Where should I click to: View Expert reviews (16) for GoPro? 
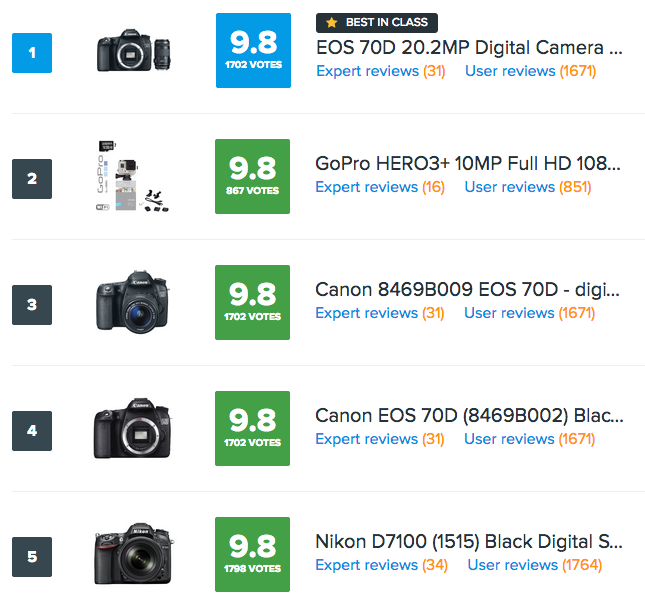[x=380, y=187]
